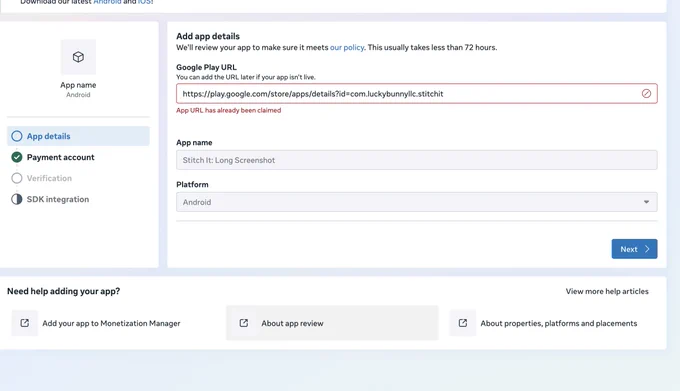Image resolution: width=680 pixels, height=391 pixels.
Task: Click the 'Need help adding your app?' heading
Action: coord(63,291)
